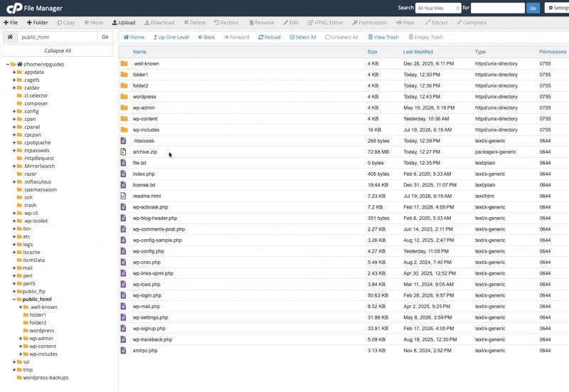This screenshot has height=392, width=569.
Task: Select wordpress-backups in the folder tree
Action: point(46,378)
